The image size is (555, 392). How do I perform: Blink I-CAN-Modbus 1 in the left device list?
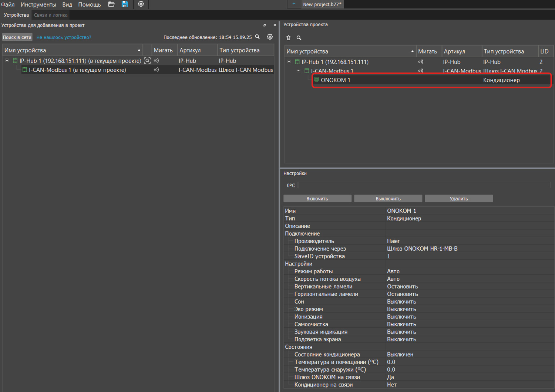(157, 70)
